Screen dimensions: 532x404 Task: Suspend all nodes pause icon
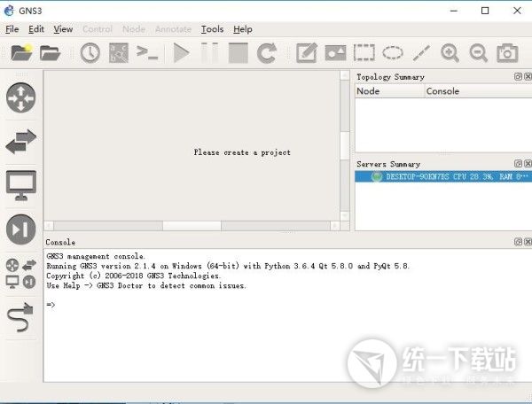209,53
